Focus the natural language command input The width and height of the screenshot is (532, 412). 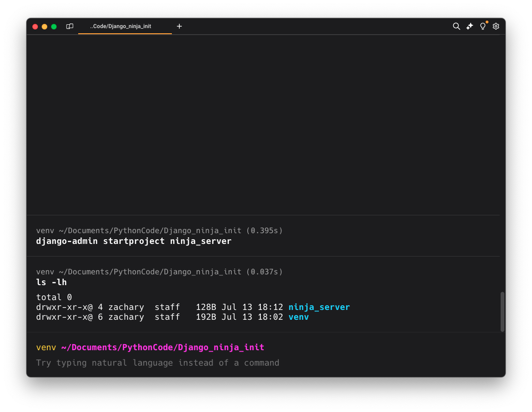(157, 363)
